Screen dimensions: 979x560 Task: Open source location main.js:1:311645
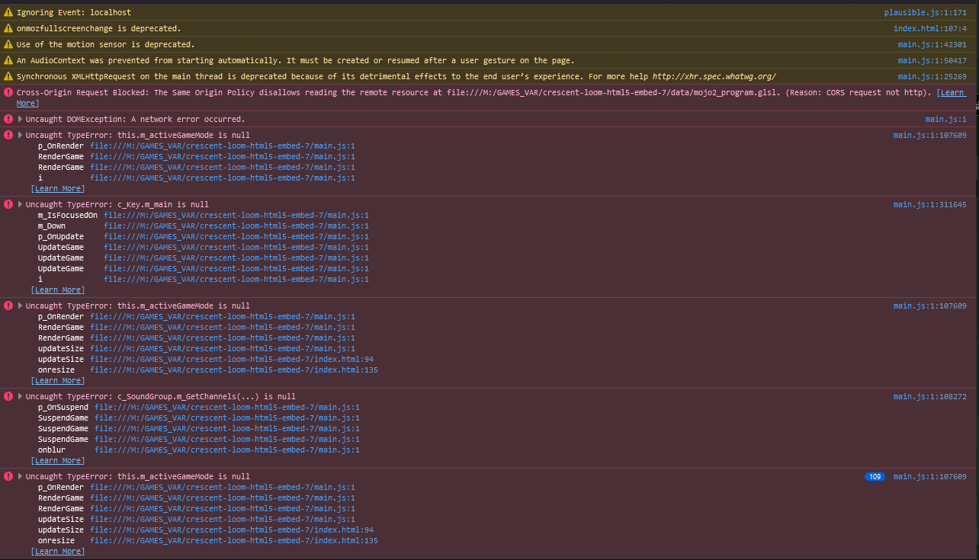point(929,205)
